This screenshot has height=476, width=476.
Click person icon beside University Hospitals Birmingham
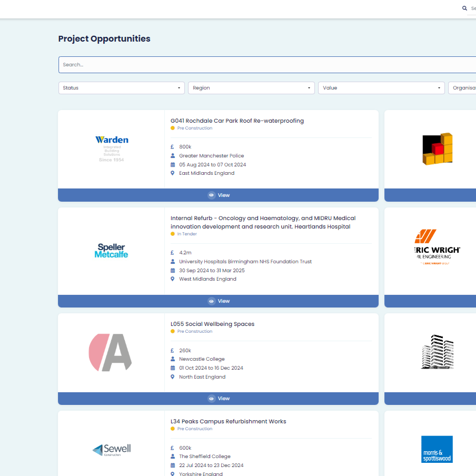[173, 261]
